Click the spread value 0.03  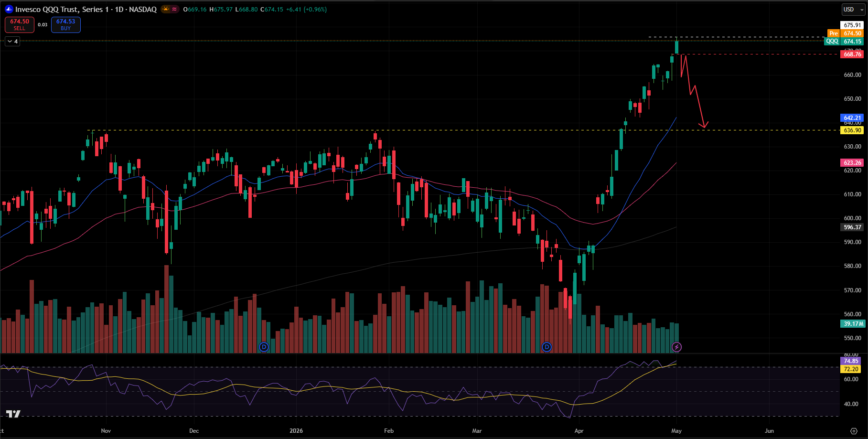click(x=43, y=25)
